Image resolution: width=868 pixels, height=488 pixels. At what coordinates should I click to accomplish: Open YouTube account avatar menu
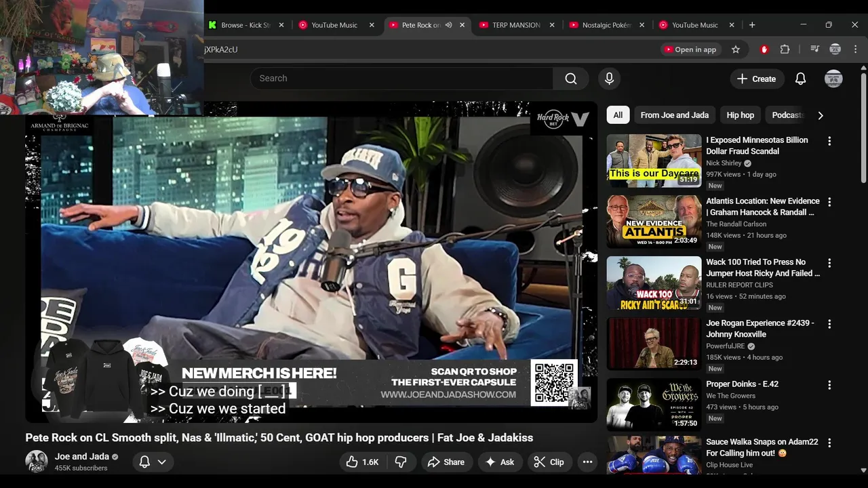click(833, 79)
